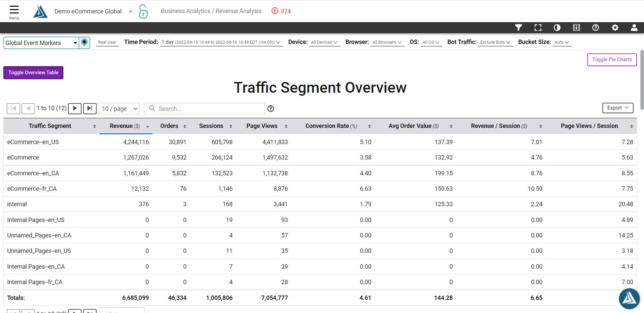Click the internal segment row
This screenshot has height=313, width=644.
(320, 204)
